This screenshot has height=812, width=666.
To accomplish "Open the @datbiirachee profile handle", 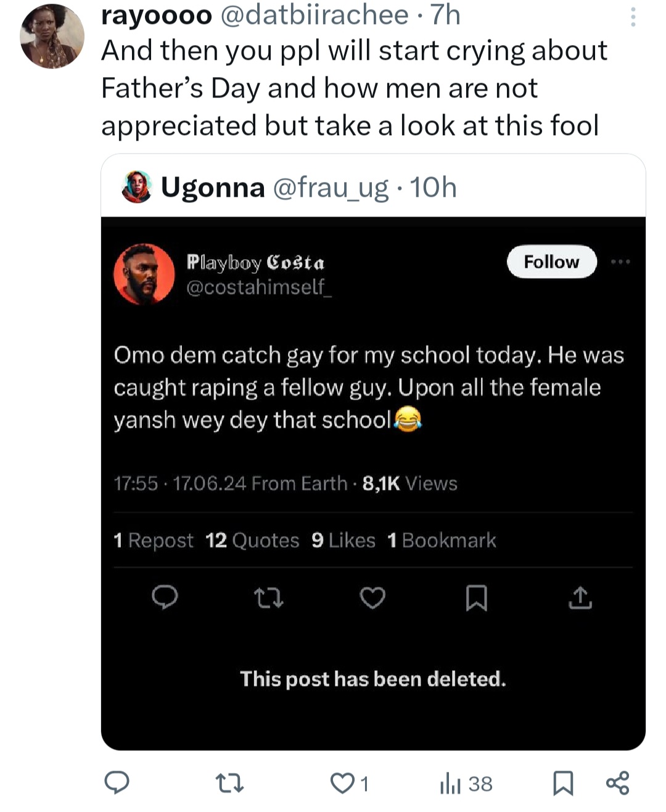I will (314, 15).
